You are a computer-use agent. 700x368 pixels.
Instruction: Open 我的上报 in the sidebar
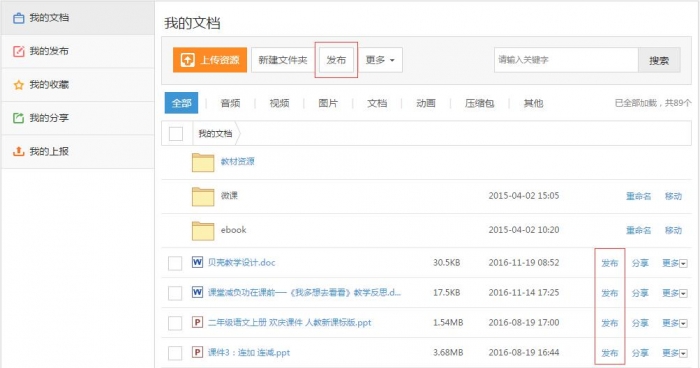coord(78,152)
